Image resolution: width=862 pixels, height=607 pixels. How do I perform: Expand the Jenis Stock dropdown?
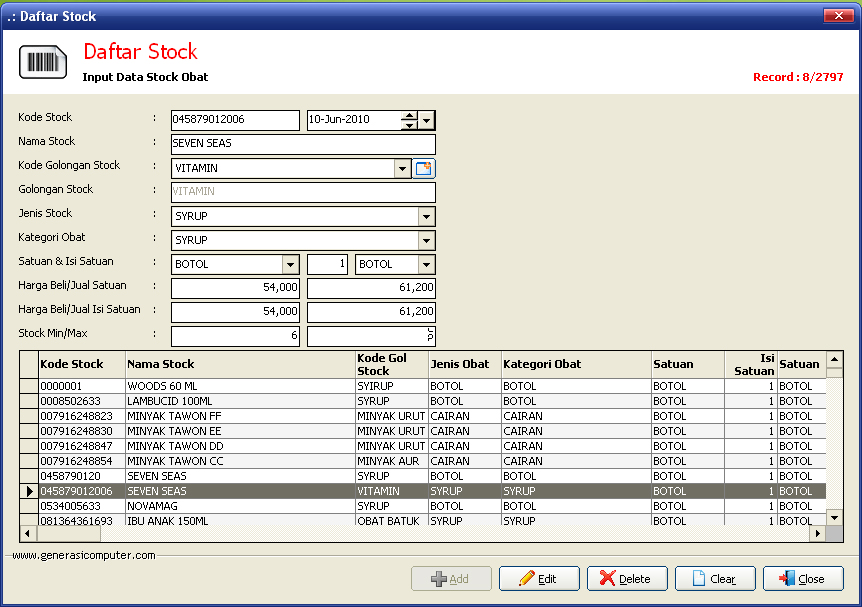(x=427, y=217)
